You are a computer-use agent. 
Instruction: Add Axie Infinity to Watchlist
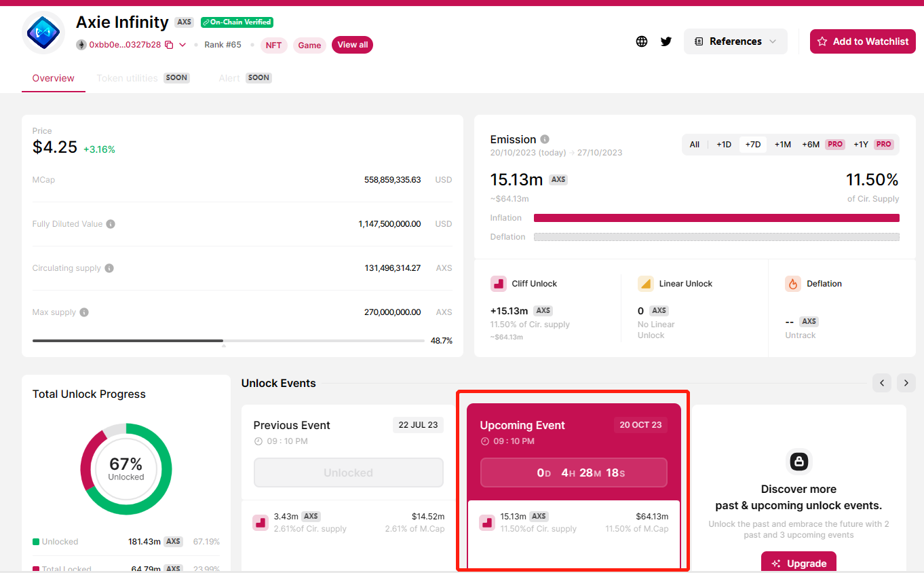click(x=862, y=41)
